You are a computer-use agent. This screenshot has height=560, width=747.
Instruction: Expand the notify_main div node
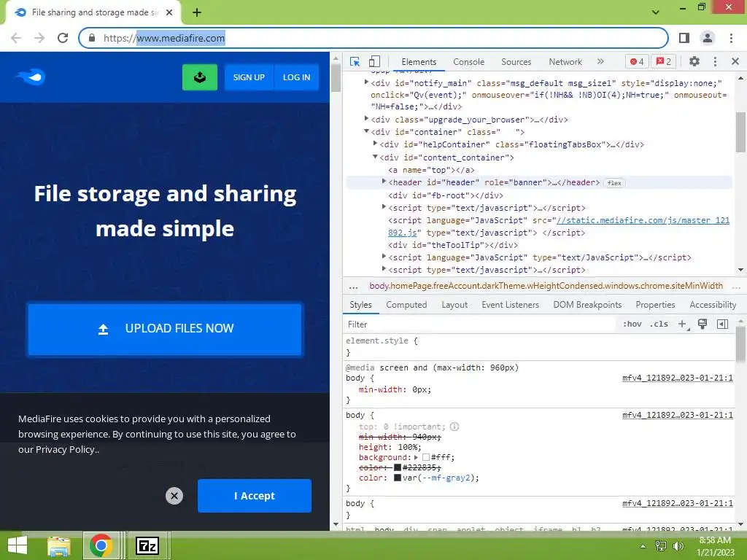pos(366,82)
